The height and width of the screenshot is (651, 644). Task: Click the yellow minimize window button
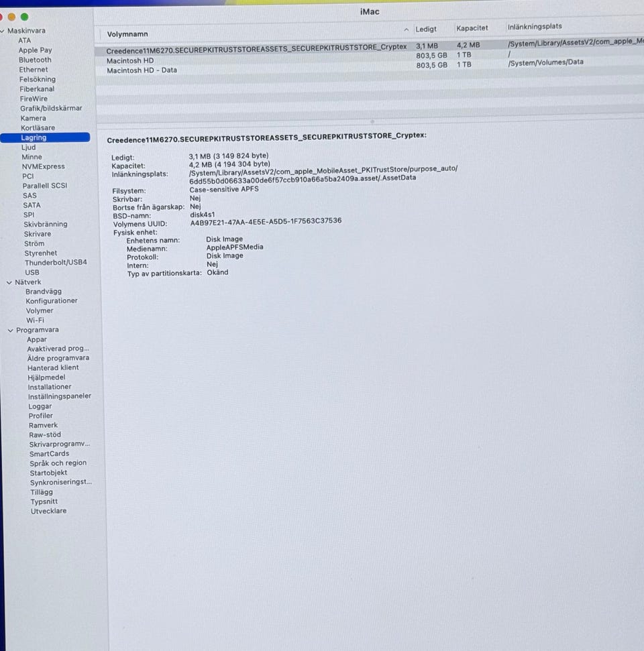click(11, 17)
